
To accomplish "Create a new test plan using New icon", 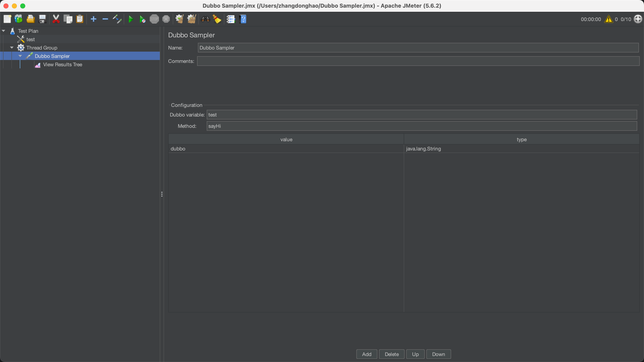I will tap(7, 19).
